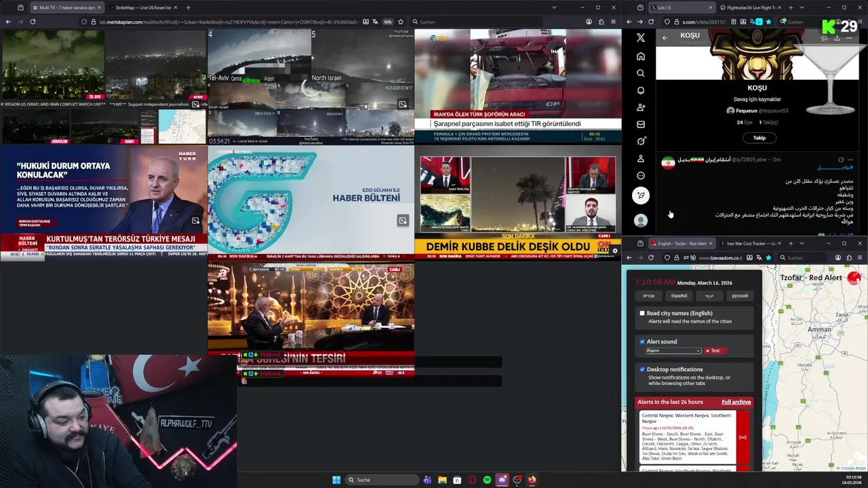Screen dimensions: 868x488
Task: Open Discord from the Windows taskbar
Action: coord(502,480)
